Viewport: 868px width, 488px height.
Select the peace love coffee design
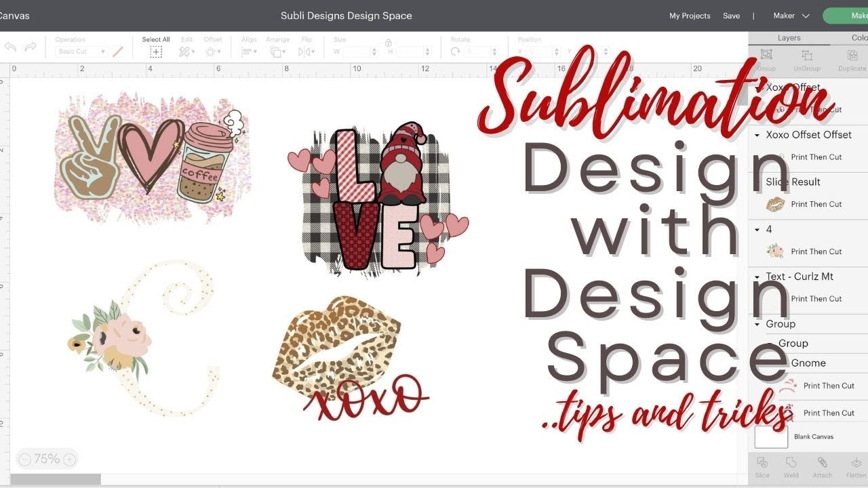(x=153, y=157)
